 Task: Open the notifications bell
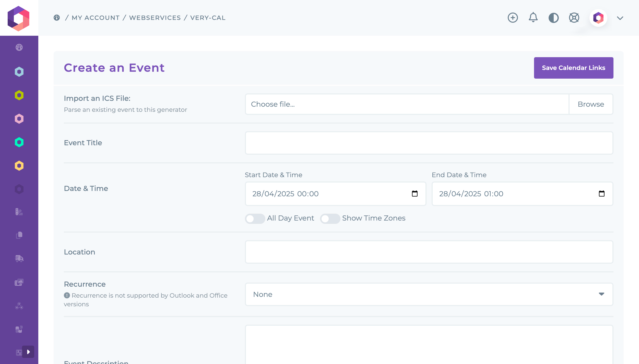coord(533,18)
